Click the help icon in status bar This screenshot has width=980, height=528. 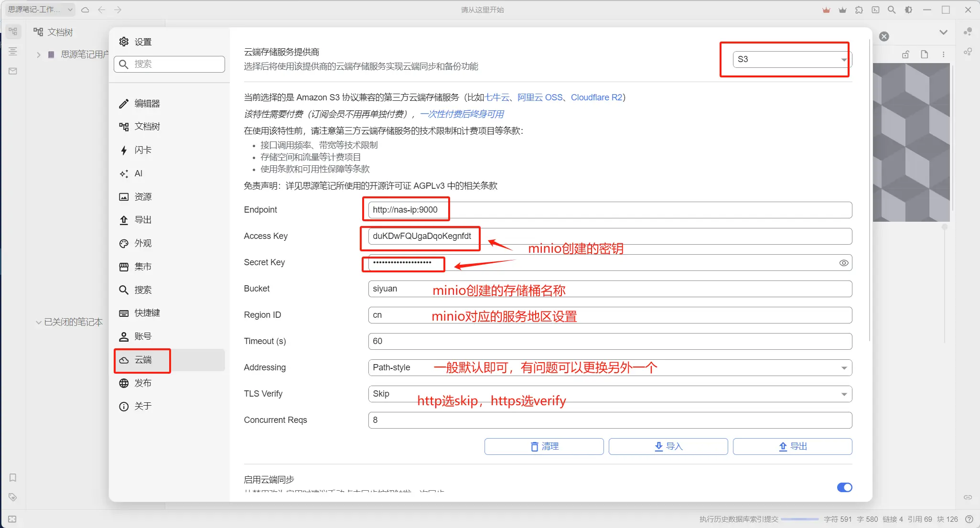(x=969, y=519)
